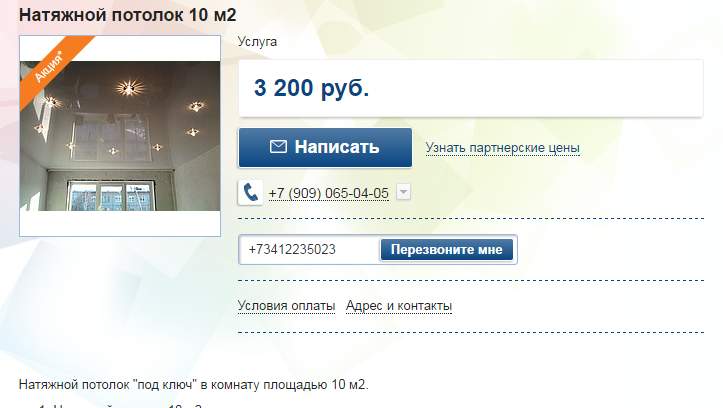Click the Натяжной потолок 10 м2 heading
The image size is (723, 408).
[128, 15]
